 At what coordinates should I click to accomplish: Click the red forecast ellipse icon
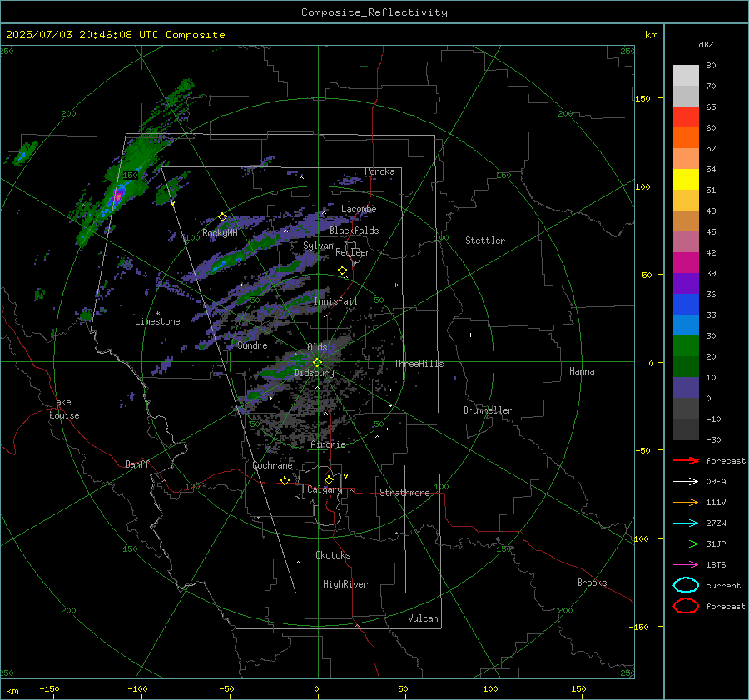click(x=686, y=606)
